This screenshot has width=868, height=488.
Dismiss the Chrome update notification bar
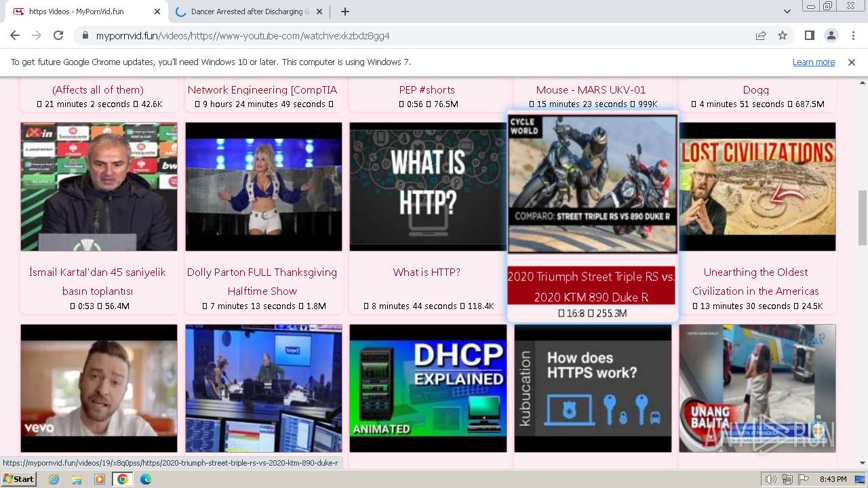click(x=852, y=62)
